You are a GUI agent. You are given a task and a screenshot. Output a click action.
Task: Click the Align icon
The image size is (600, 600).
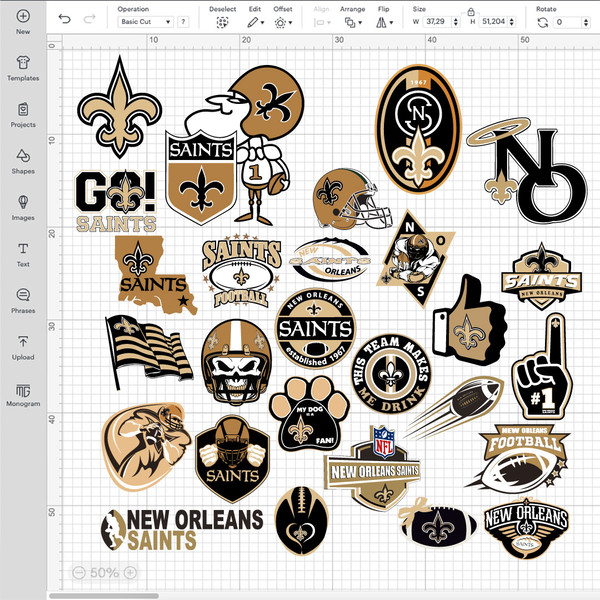[319, 23]
